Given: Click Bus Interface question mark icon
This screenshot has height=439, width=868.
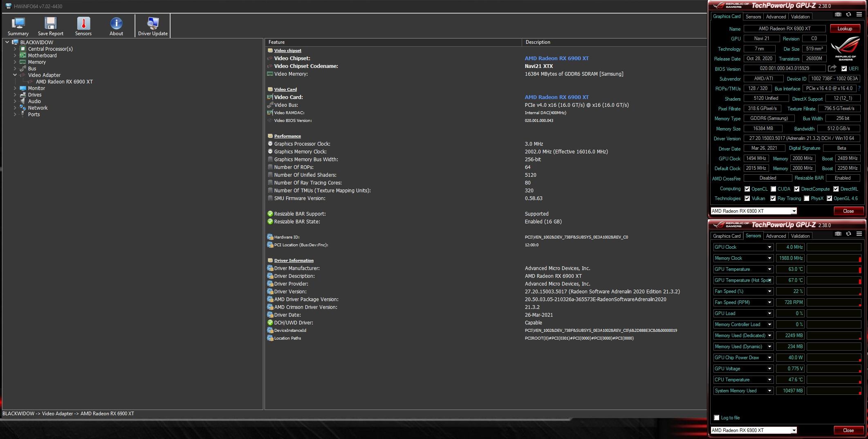Looking at the screenshot, I should tap(859, 88).
